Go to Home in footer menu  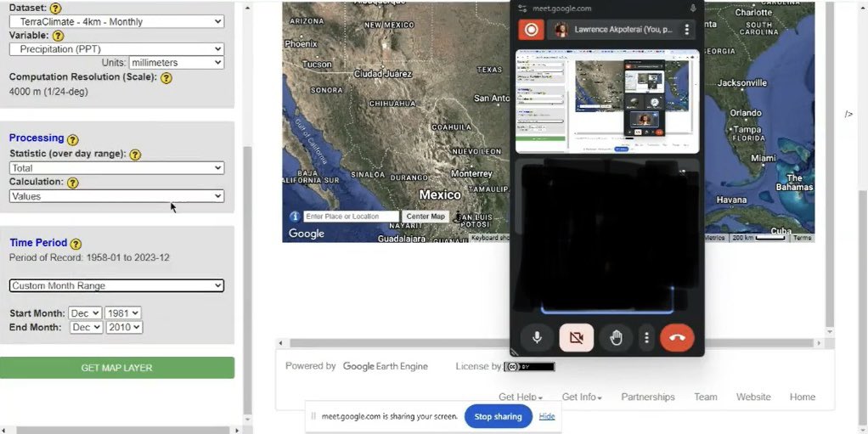point(802,397)
